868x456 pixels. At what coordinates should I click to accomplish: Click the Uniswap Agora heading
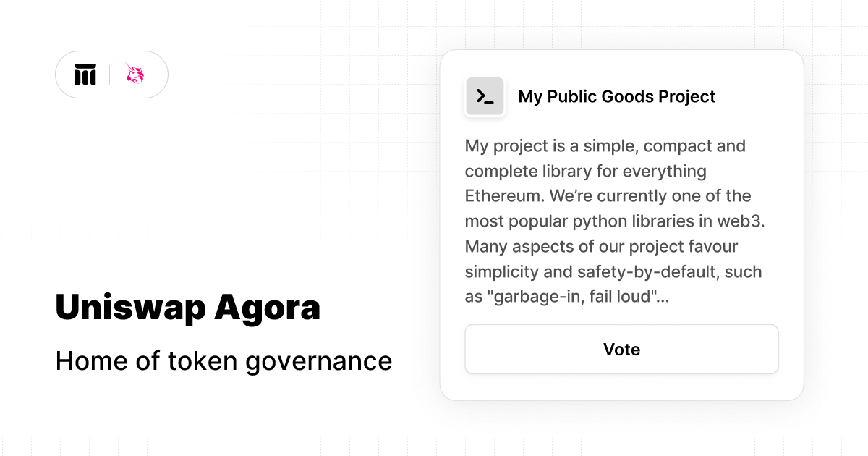[x=188, y=307]
